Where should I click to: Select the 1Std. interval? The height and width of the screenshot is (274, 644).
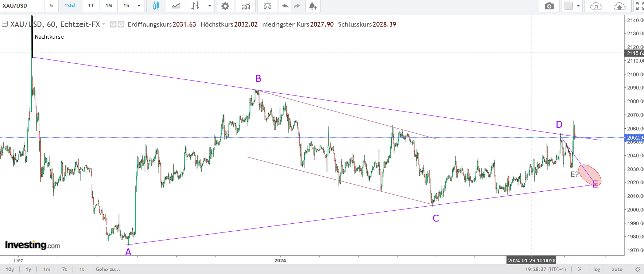pyautogui.click(x=70, y=6)
